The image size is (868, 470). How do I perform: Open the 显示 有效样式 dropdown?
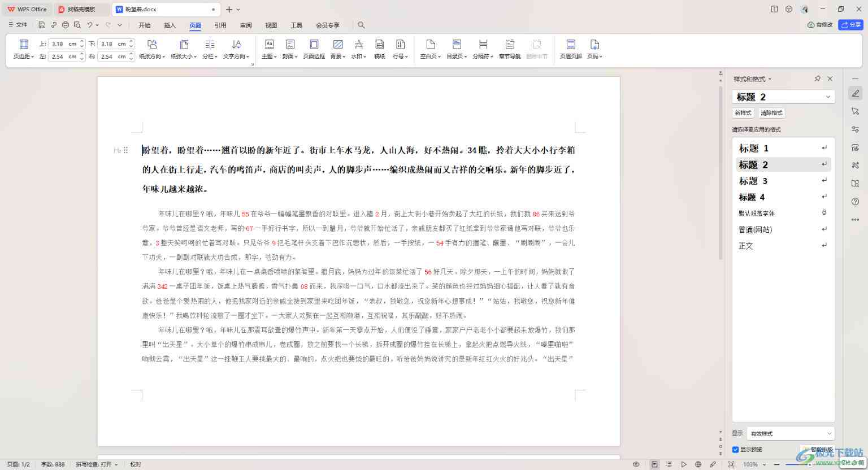pyautogui.click(x=791, y=433)
